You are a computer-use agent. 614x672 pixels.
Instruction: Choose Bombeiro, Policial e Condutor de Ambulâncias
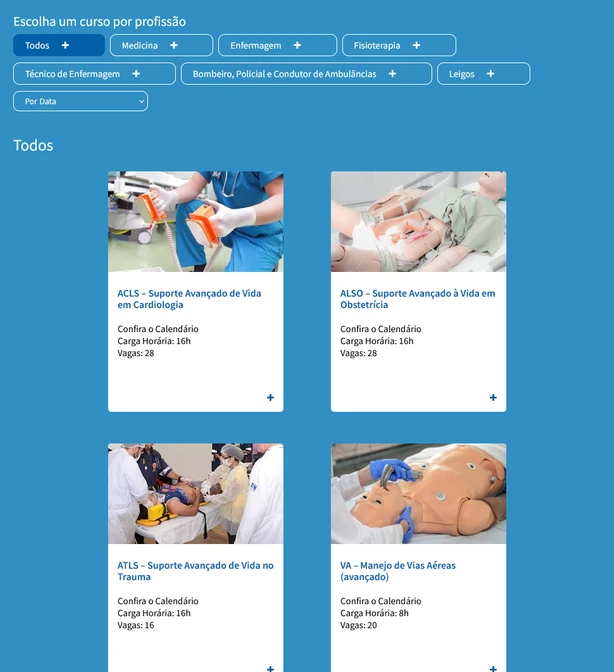click(x=306, y=74)
